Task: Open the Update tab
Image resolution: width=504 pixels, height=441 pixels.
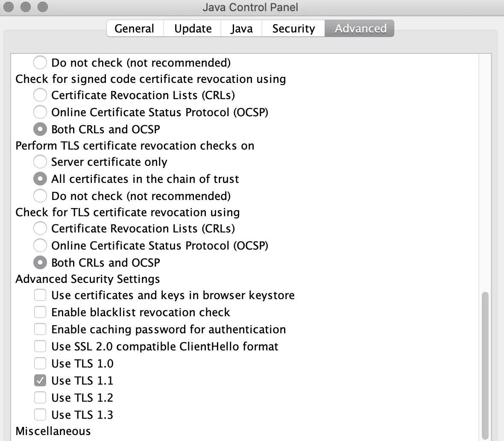Action: (193, 29)
